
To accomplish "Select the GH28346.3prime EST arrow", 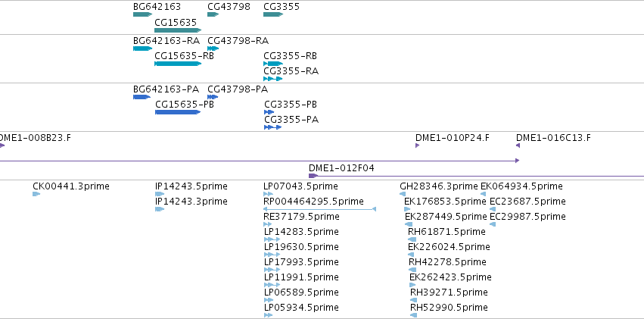I will coord(403,194).
